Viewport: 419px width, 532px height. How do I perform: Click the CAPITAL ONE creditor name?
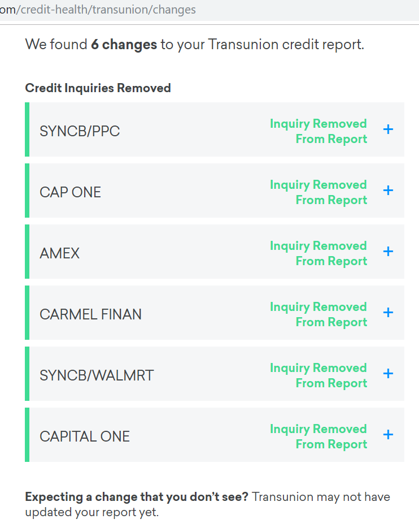click(85, 436)
